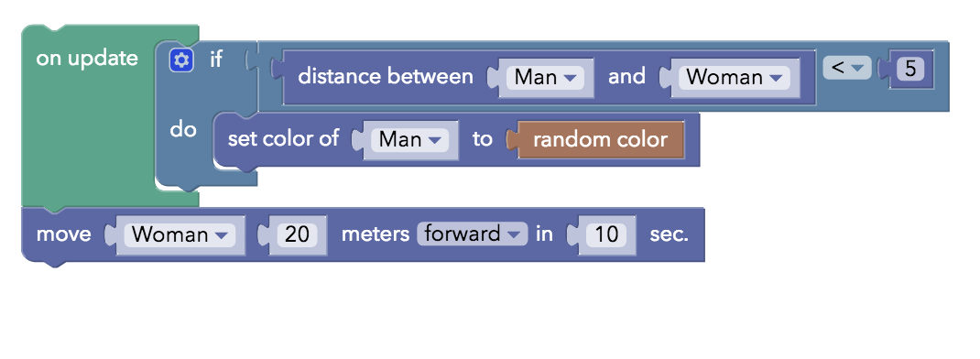Viewport: 980px width, 359px height.
Task: Click the 10 seconds value field
Action: pyautogui.click(x=606, y=234)
